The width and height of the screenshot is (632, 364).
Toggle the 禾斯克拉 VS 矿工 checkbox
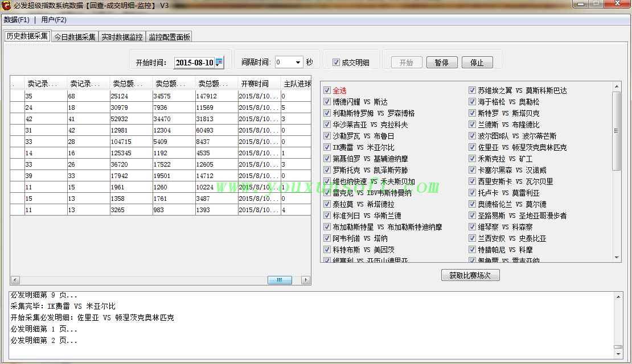(472, 159)
